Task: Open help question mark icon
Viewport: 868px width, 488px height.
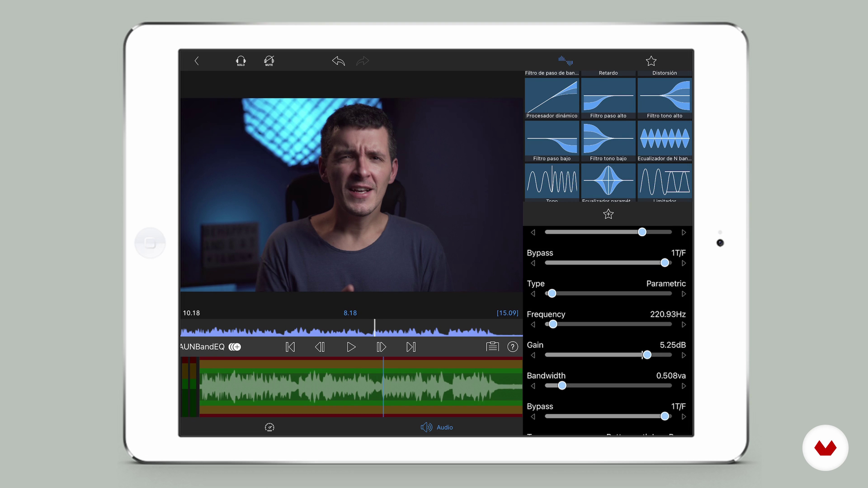Action: tap(512, 347)
